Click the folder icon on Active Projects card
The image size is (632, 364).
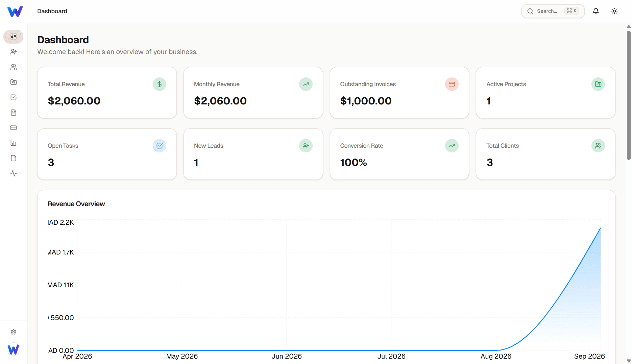(x=598, y=84)
